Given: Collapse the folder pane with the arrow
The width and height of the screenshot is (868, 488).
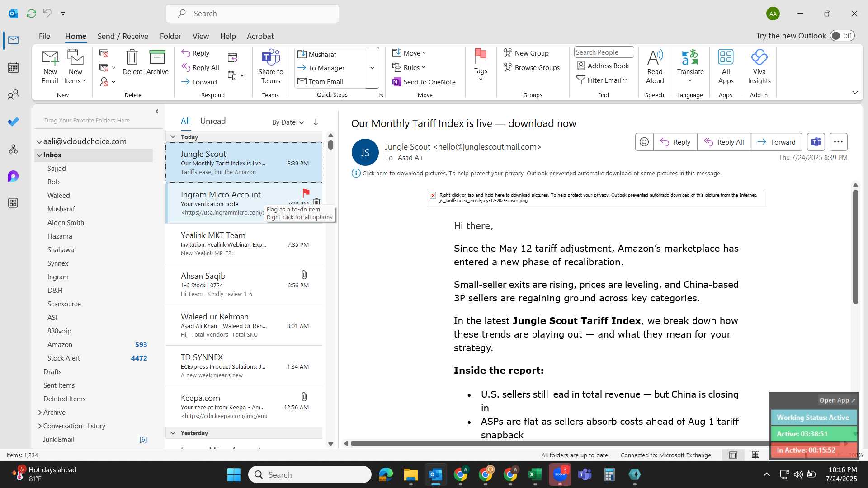Looking at the screenshot, I should [157, 111].
